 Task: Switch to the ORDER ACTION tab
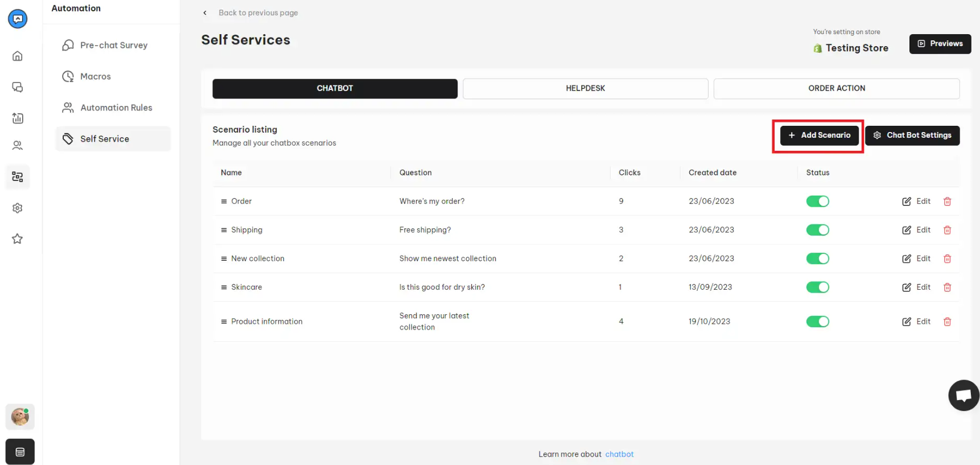(x=836, y=88)
